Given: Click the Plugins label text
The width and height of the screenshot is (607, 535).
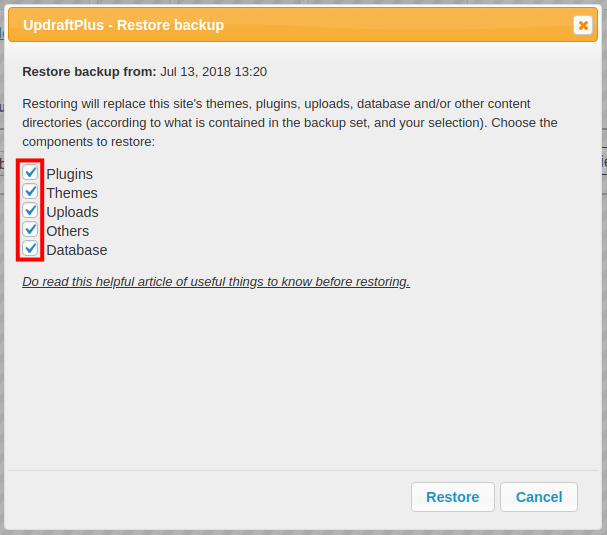Looking at the screenshot, I should tap(69, 174).
